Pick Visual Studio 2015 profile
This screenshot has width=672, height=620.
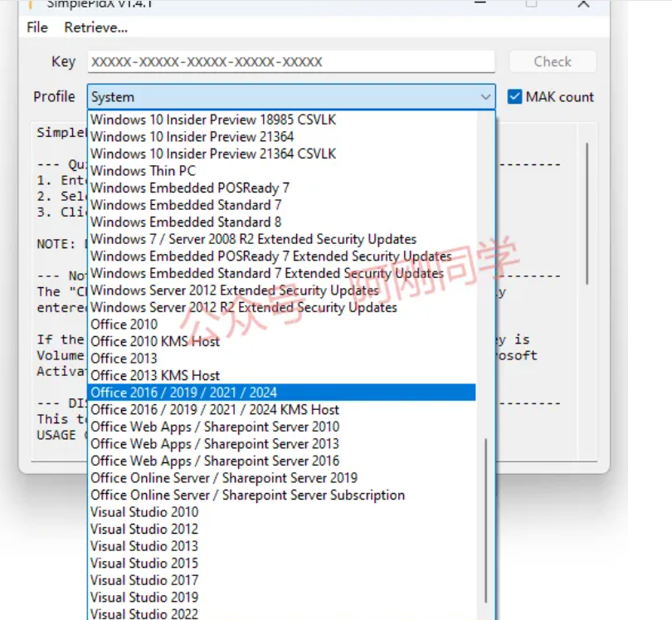click(282, 564)
